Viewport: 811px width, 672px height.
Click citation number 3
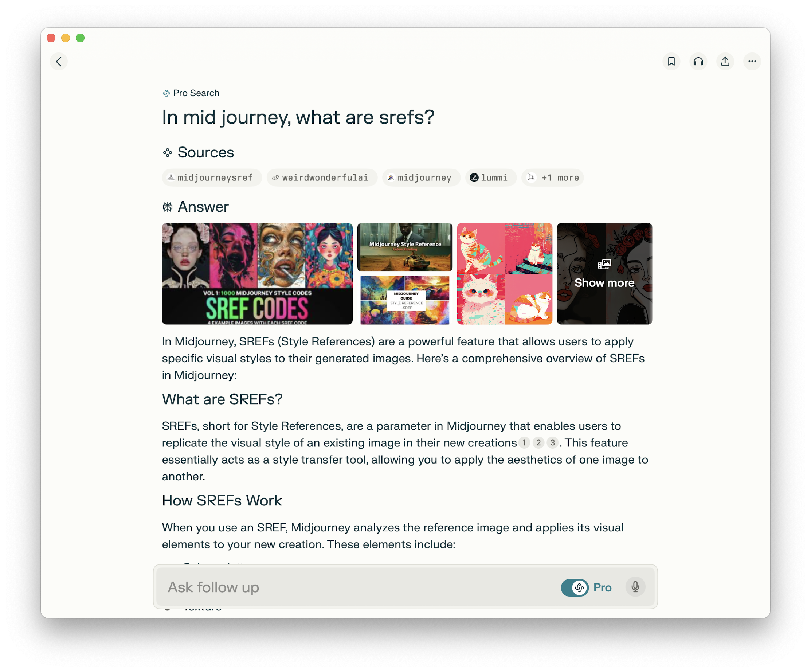pos(553,442)
